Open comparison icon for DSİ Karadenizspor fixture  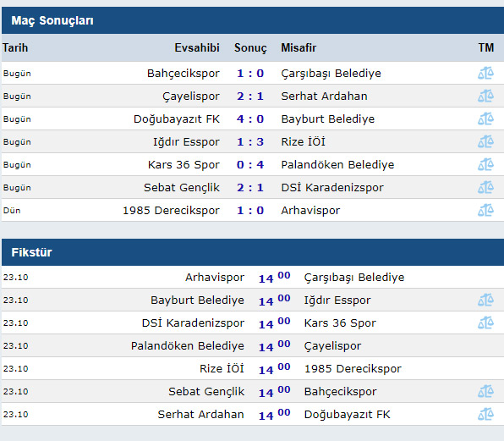pyautogui.click(x=485, y=322)
